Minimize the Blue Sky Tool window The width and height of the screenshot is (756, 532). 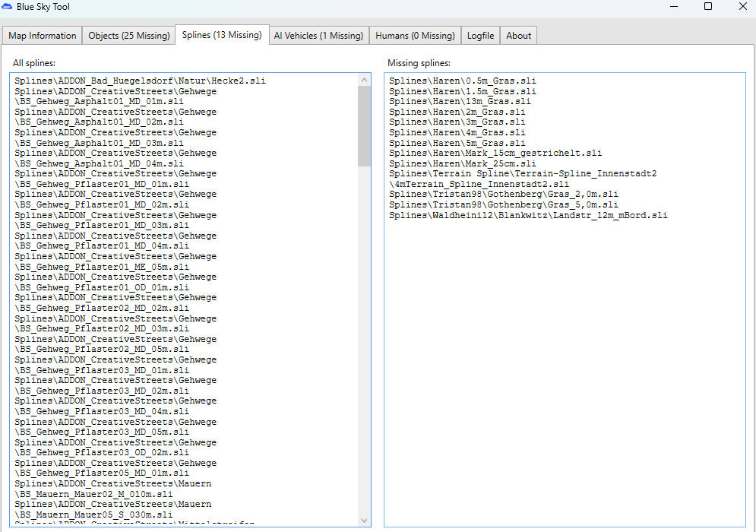point(672,7)
